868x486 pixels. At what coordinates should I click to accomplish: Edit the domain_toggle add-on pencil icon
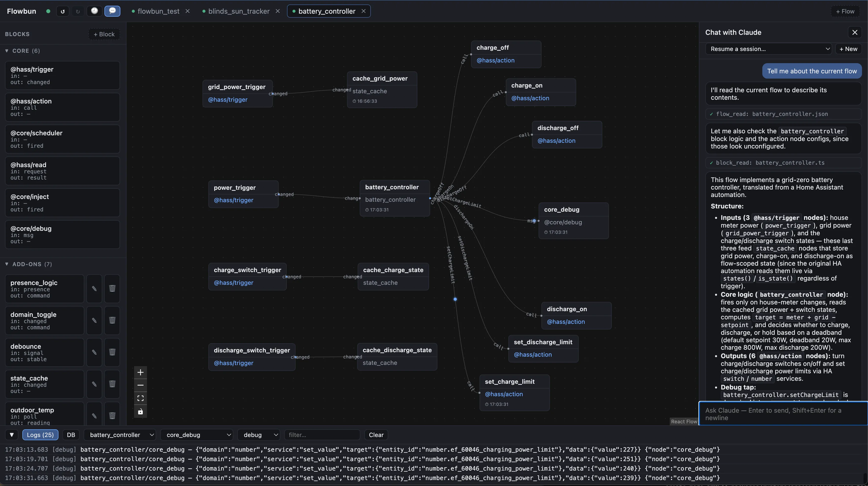coord(94,321)
